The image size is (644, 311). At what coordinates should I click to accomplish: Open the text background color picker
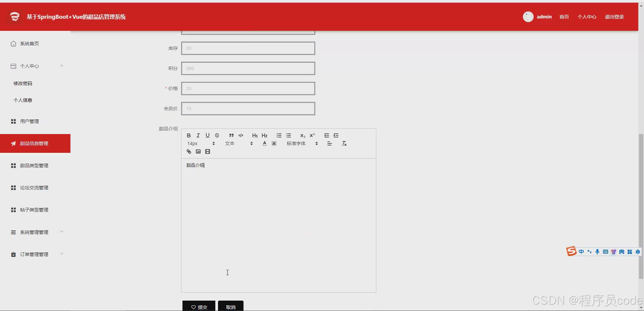click(x=274, y=143)
